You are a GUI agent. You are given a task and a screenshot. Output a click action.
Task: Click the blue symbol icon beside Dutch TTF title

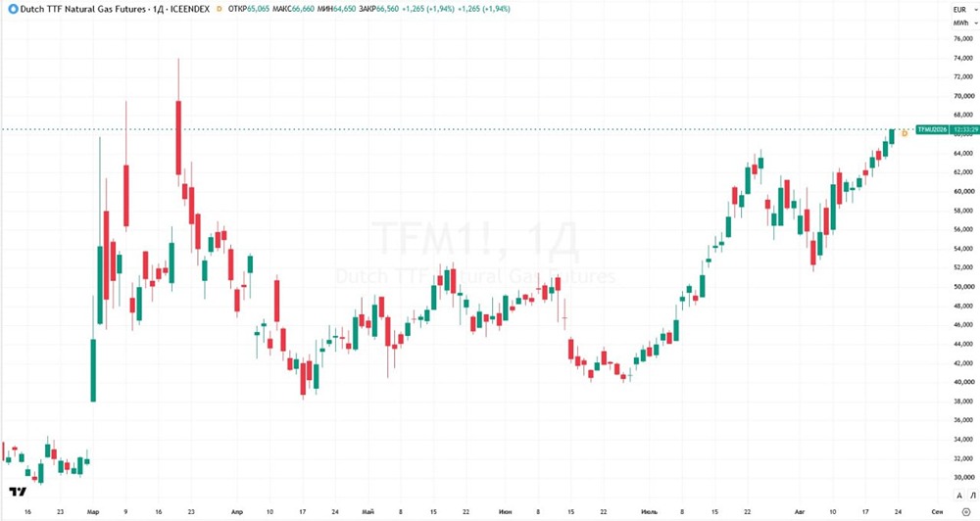point(13,10)
